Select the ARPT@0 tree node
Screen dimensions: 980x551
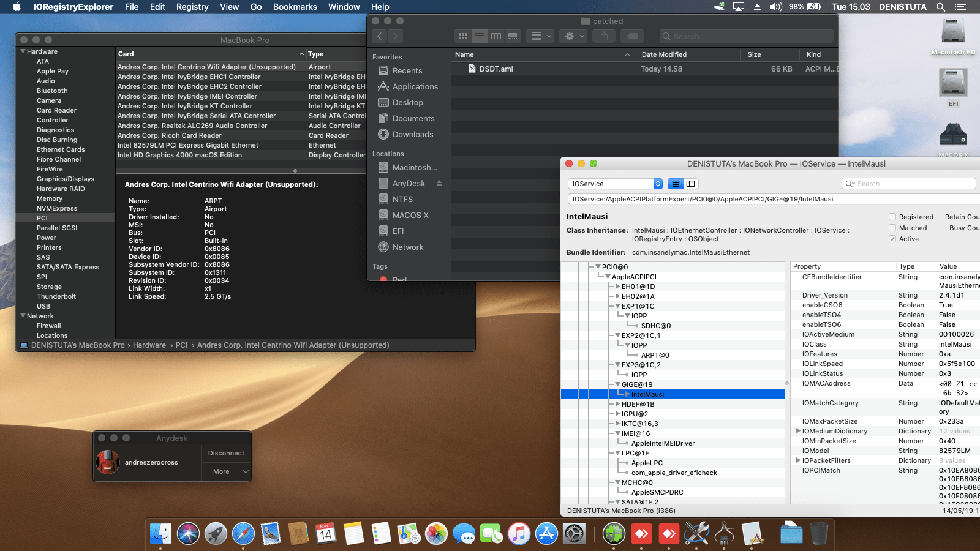(655, 355)
